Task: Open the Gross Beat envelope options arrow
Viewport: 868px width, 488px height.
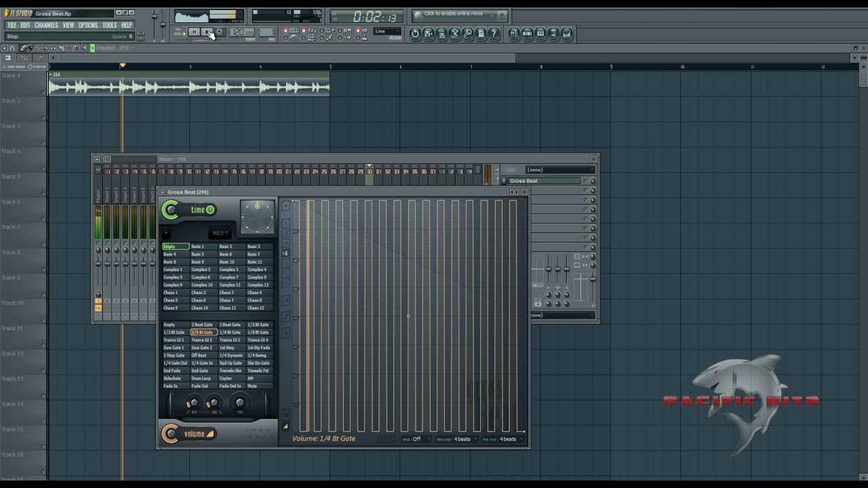Action: (x=285, y=205)
